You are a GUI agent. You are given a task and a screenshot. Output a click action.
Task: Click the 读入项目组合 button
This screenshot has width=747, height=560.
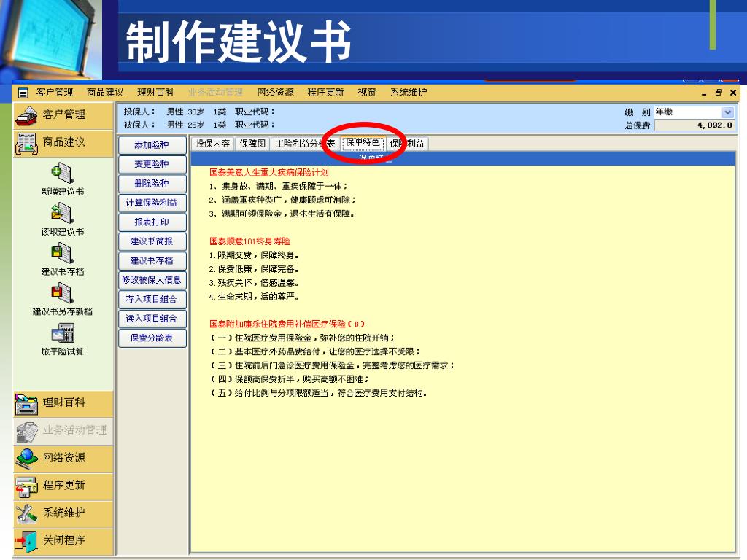click(152, 319)
